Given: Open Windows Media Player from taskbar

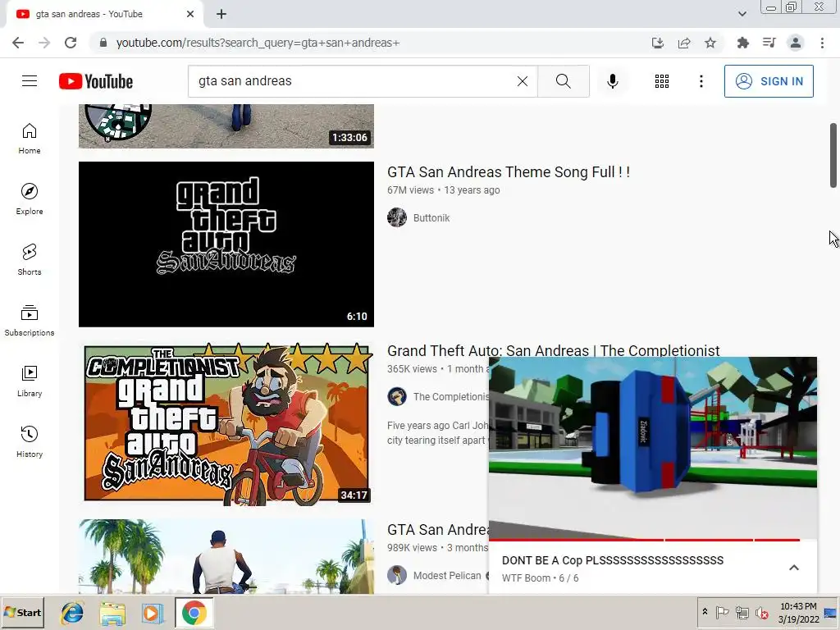Looking at the screenshot, I should pyautogui.click(x=152, y=613).
